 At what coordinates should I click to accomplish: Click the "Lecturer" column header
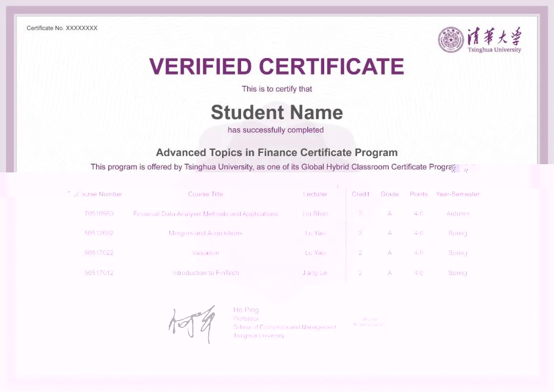click(315, 194)
